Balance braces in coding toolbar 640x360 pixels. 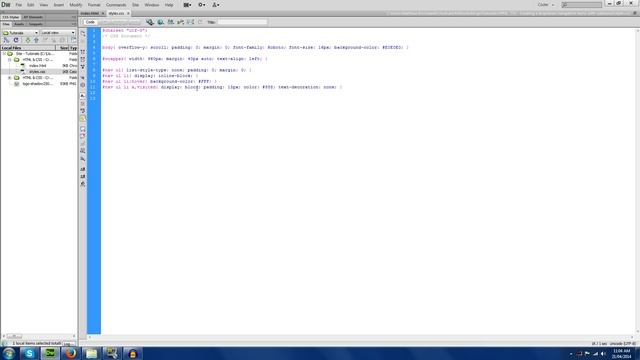83,85
